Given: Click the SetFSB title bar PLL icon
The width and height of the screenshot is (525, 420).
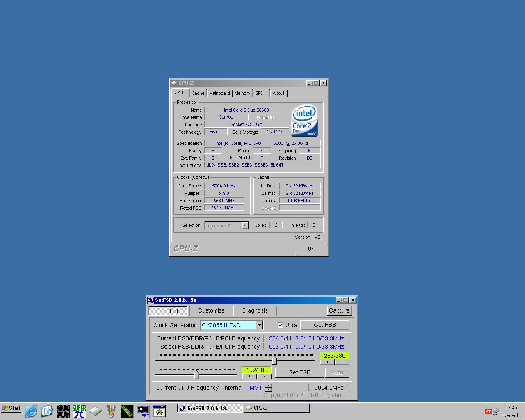Looking at the screenshot, I should click(x=151, y=300).
